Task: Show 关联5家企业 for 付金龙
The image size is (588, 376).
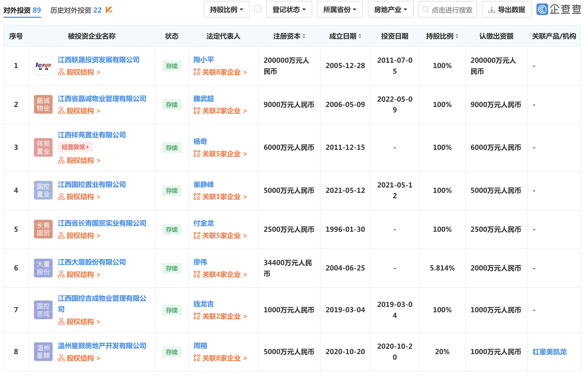Action: tap(220, 236)
